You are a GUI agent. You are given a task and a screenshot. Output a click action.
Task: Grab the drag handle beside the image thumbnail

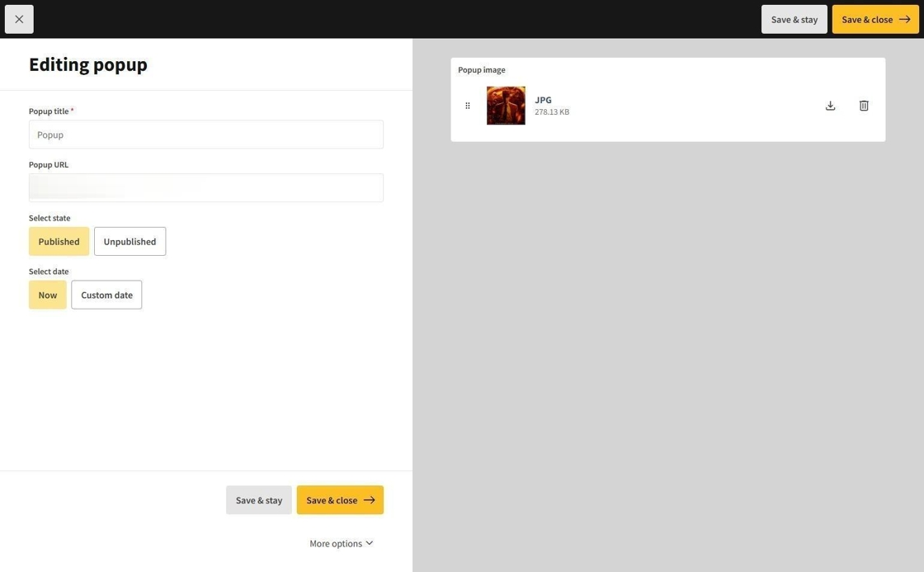pos(468,106)
